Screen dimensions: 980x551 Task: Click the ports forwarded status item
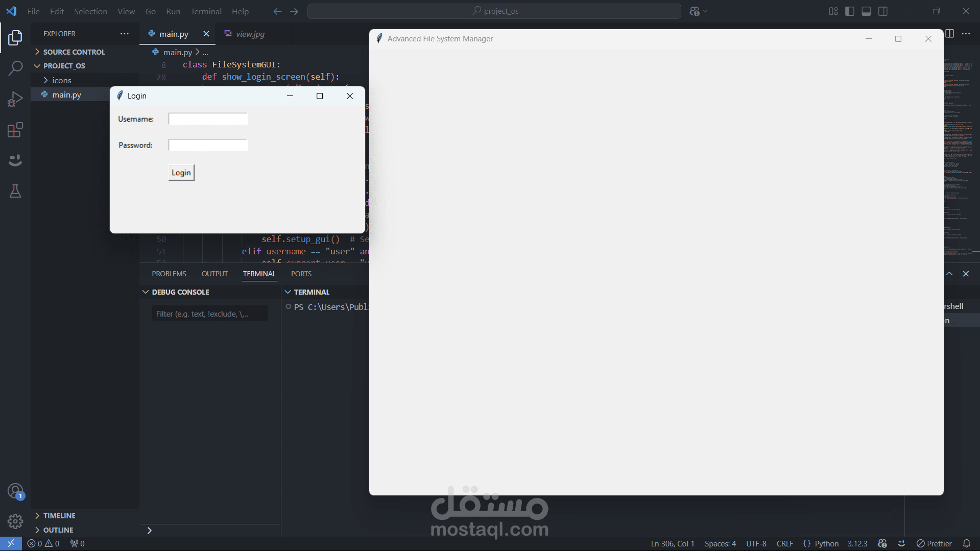77,543
